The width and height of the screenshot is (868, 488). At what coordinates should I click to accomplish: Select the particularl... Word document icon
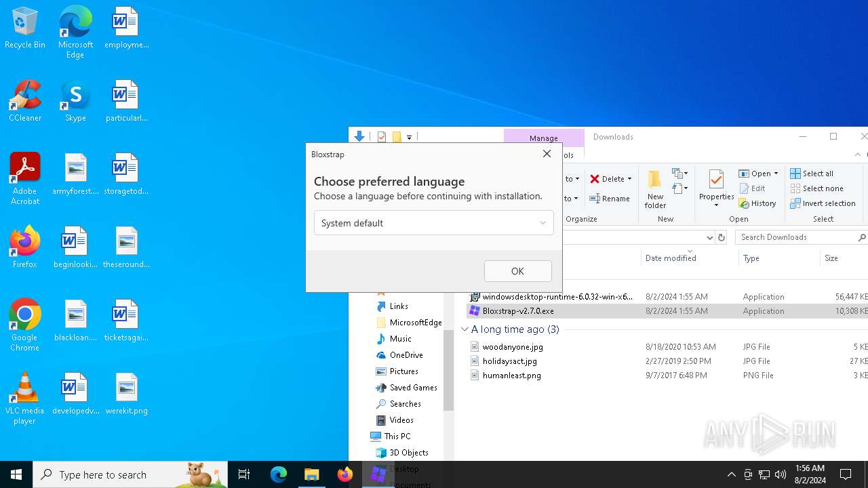coord(126,102)
